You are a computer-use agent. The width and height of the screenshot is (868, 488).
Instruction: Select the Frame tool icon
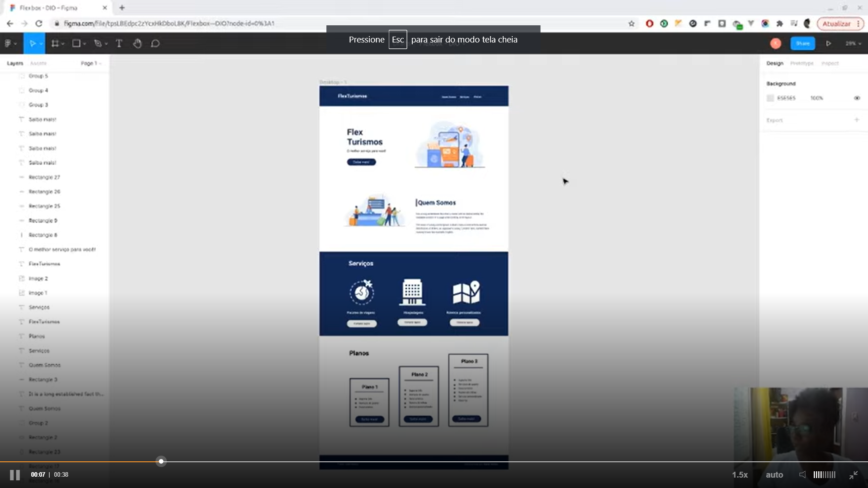[55, 43]
